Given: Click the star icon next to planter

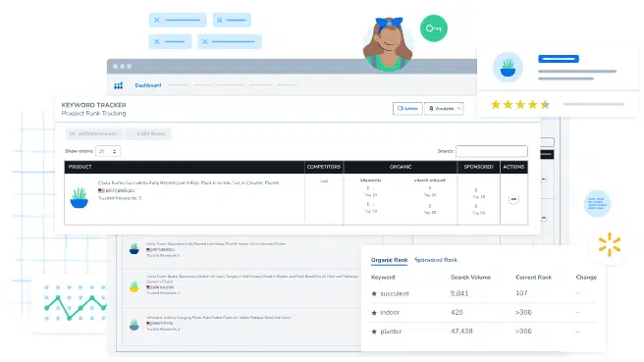Looking at the screenshot, I should click(x=374, y=332).
